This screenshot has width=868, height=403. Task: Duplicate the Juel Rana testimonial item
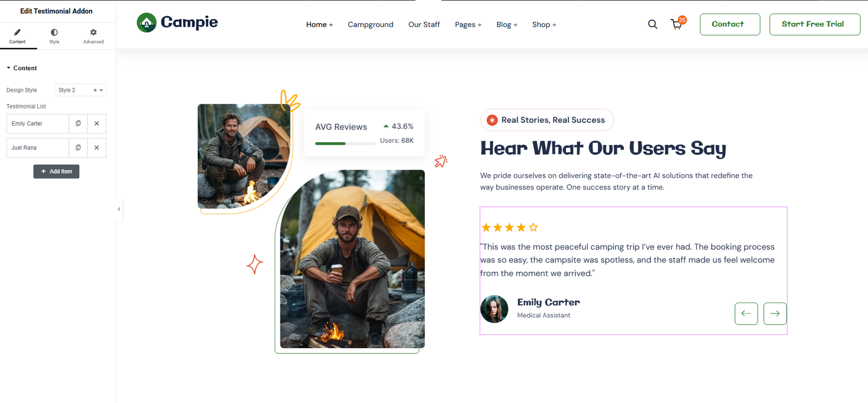coord(78,148)
